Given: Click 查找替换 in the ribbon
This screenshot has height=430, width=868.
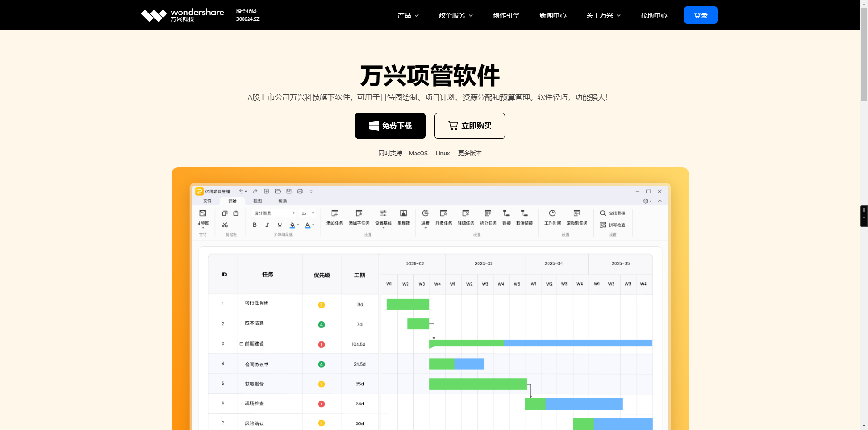Looking at the screenshot, I should click(x=613, y=213).
